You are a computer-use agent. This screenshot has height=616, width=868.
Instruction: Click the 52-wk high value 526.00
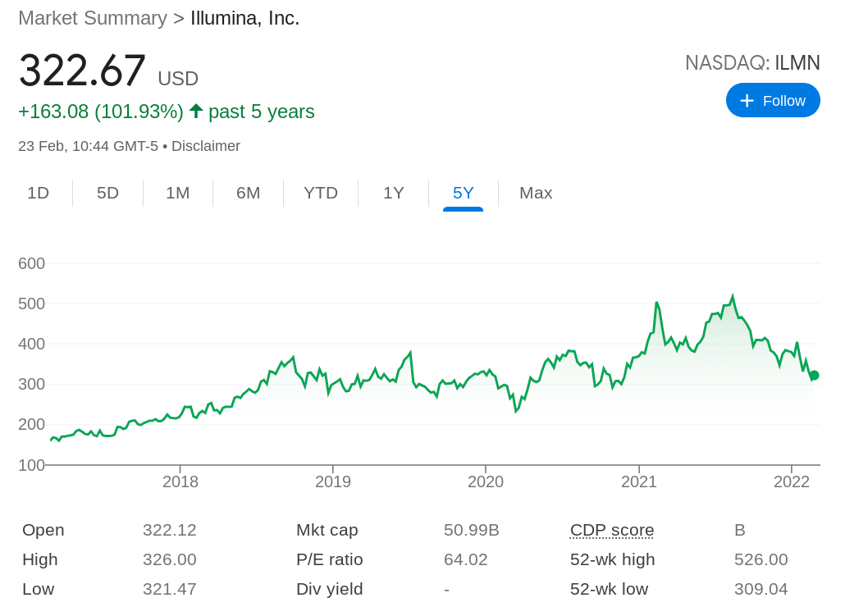(x=761, y=559)
